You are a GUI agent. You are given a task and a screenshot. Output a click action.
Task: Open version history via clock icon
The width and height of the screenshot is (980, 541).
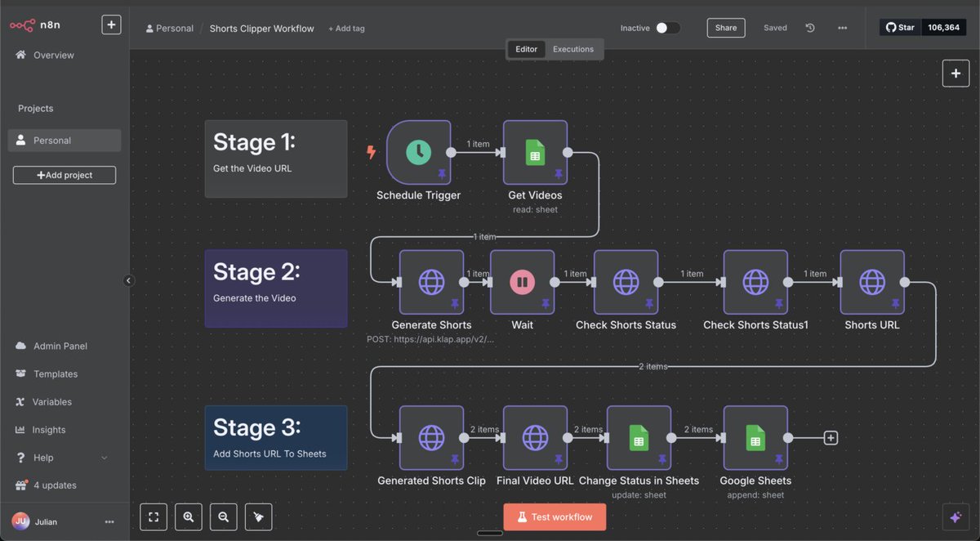[809, 27]
